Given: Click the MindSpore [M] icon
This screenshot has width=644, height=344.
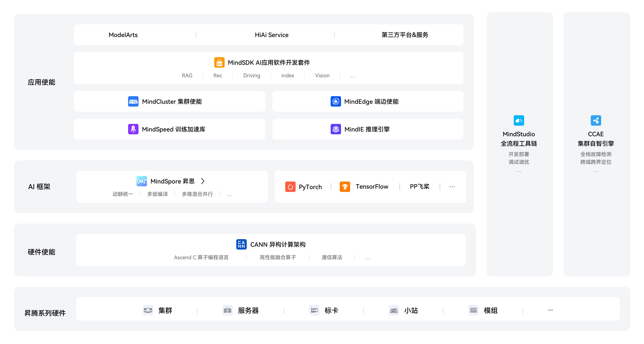Looking at the screenshot, I should (x=142, y=181).
